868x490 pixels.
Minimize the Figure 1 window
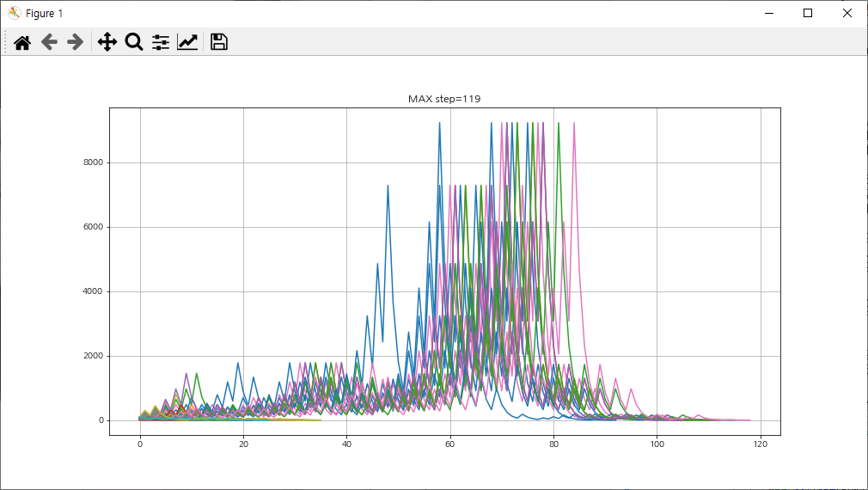[x=769, y=13]
